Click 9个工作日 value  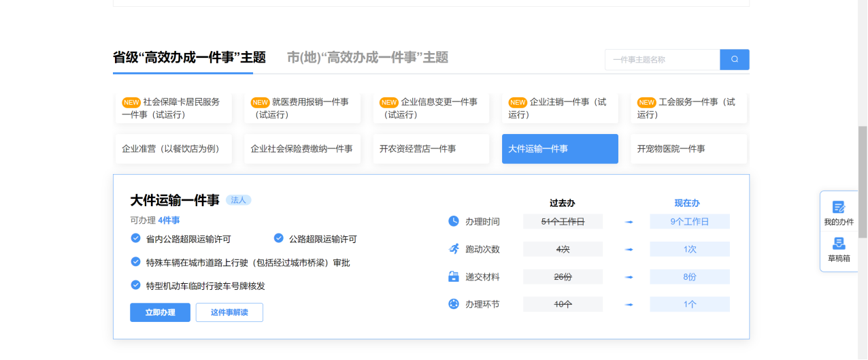click(x=690, y=222)
